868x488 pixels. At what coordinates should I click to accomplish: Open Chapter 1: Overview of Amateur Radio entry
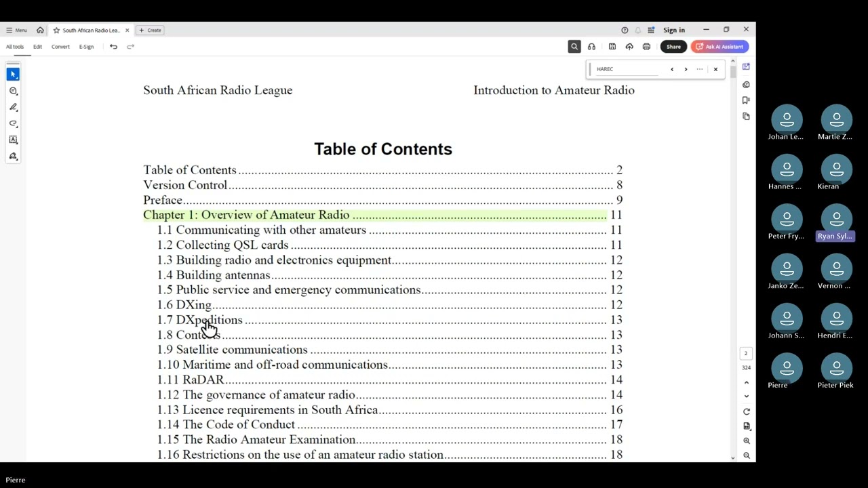click(x=382, y=215)
